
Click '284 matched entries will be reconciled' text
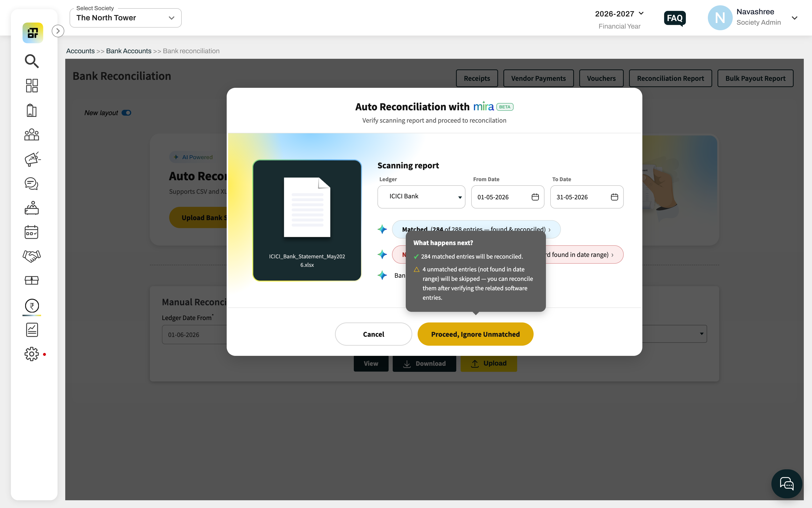[x=472, y=256]
